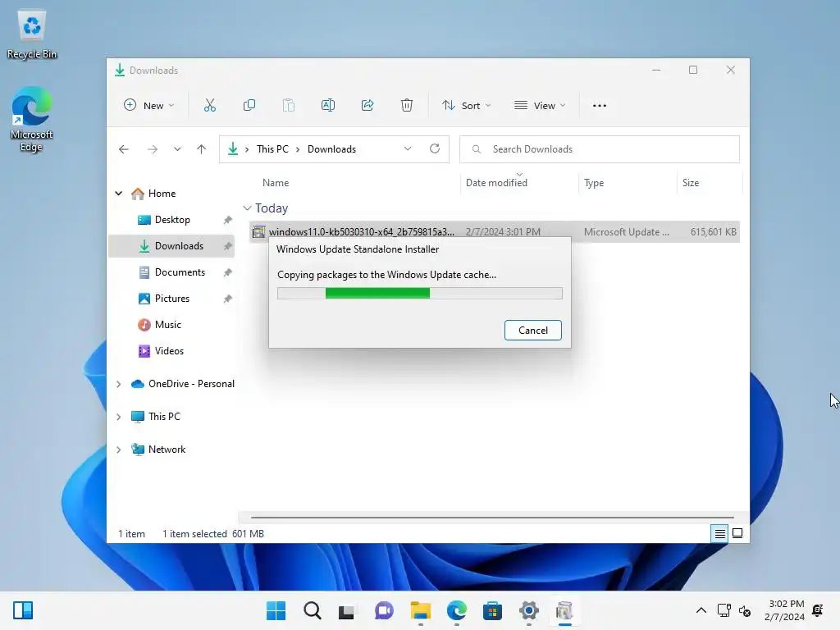Click the muted volume tray icon

click(x=745, y=610)
